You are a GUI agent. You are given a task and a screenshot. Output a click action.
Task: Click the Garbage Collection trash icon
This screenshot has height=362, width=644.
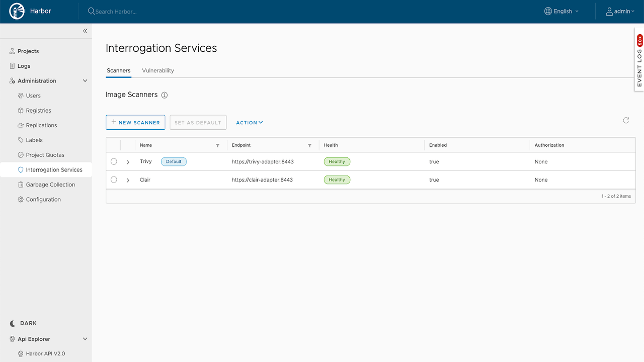tap(21, 185)
